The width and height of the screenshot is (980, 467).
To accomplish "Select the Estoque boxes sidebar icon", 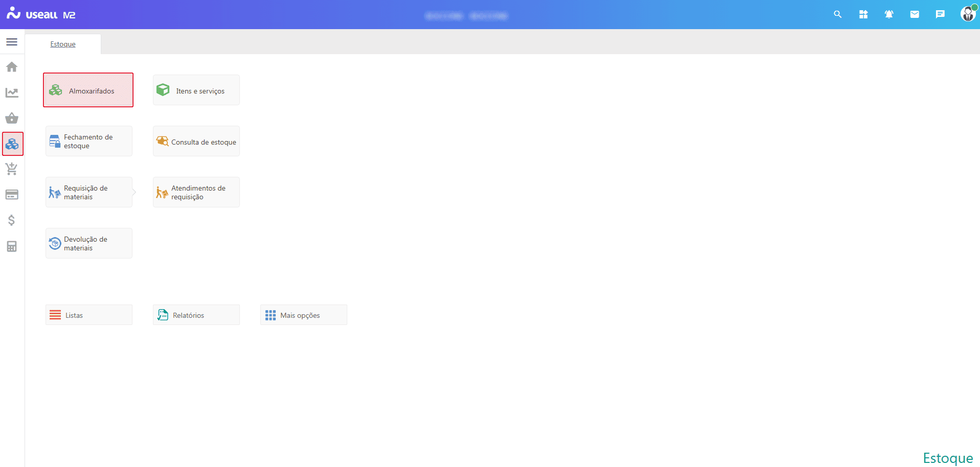I will [x=12, y=144].
